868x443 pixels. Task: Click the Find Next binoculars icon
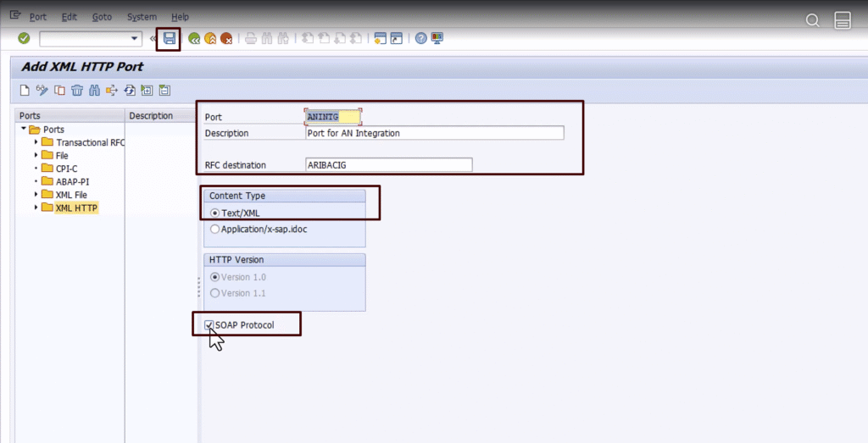[x=283, y=38]
